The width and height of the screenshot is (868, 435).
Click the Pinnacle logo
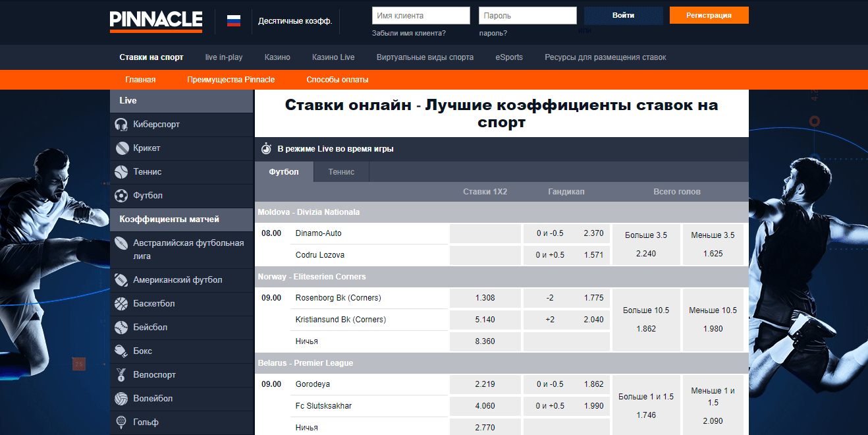(156, 22)
